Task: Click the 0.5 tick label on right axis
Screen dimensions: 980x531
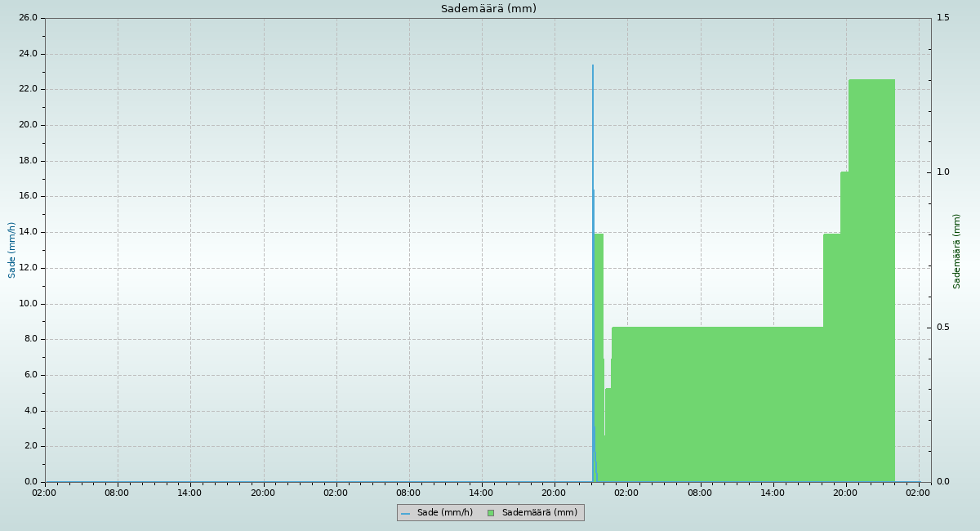Action: [943, 328]
